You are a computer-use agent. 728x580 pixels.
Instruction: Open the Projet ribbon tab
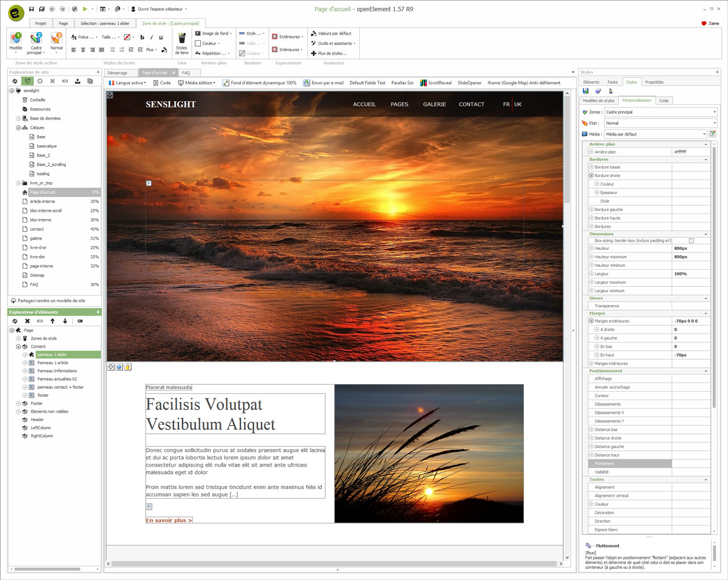[x=41, y=23]
